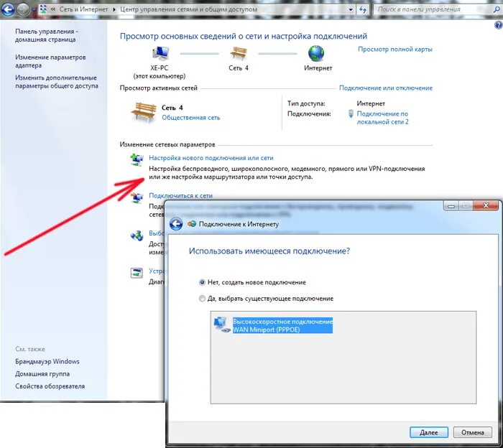Open 'Свойства обозревателя' link

click(x=50, y=386)
